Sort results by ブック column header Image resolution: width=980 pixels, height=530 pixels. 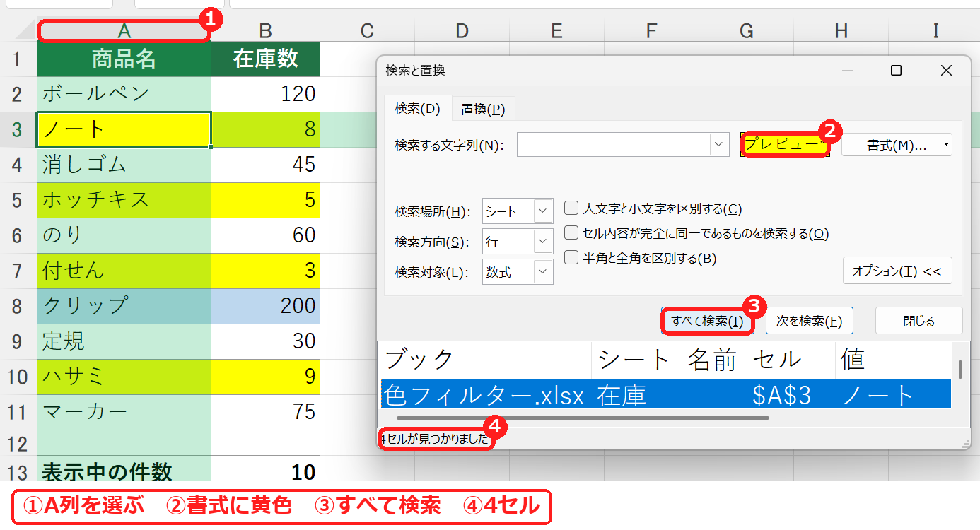[x=485, y=360]
